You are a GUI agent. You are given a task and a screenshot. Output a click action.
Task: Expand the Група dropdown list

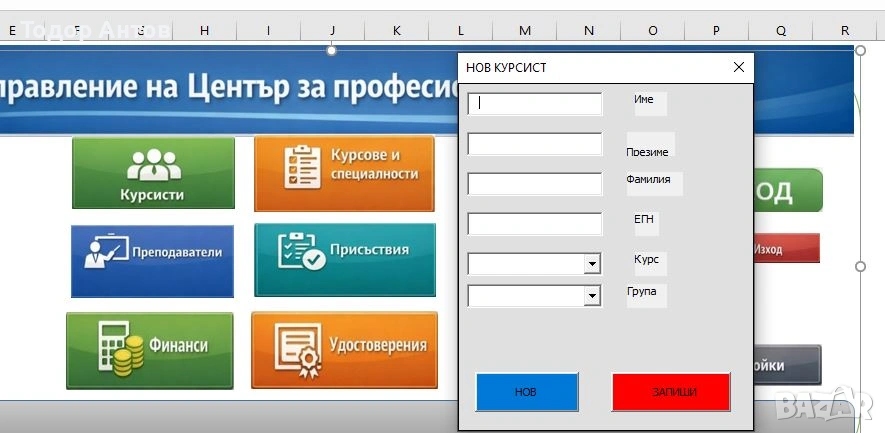pyautogui.click(x=592, y=296)
